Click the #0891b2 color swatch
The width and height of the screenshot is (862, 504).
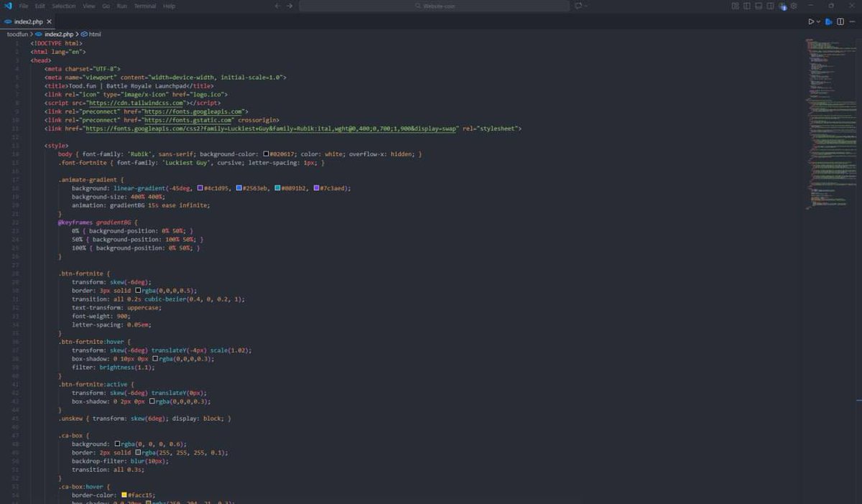pyautogui.click(x=278, y=188)
